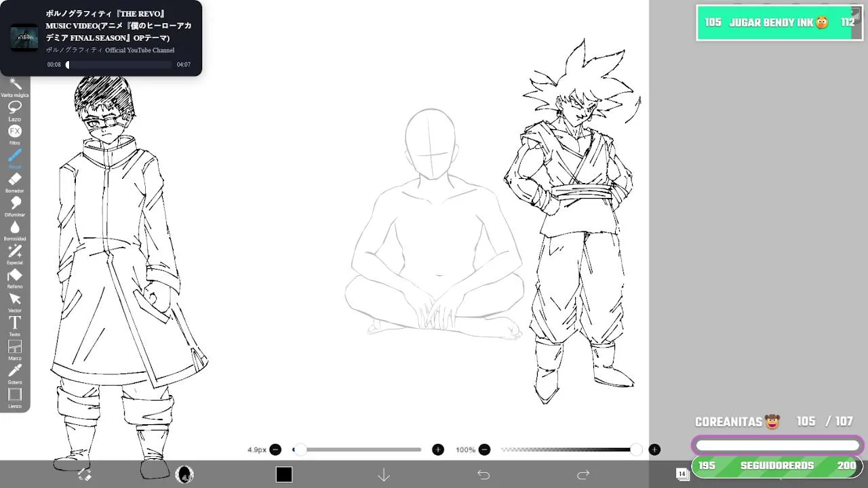
Task: Select the Gotero eyedropper tool
Action: [x=15, y=373]
